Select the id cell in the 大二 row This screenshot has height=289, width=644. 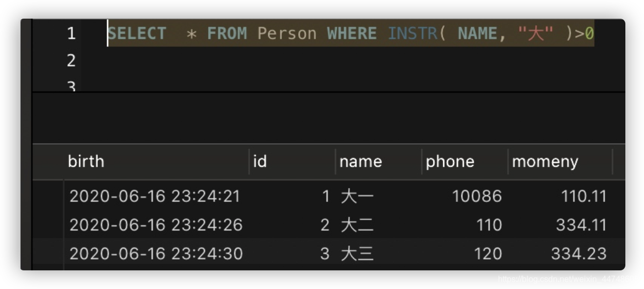click(325, 225)
